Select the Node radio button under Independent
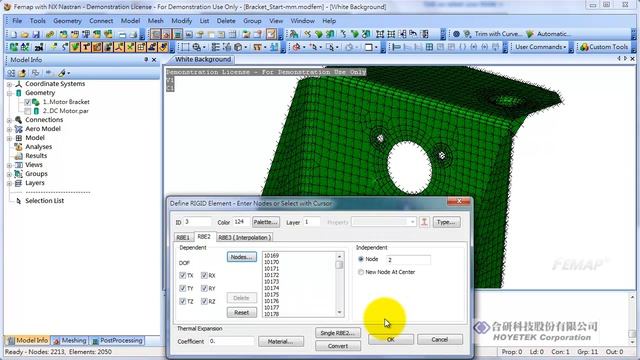This screenshot has width=640, height=360. (x=361, y=259)
